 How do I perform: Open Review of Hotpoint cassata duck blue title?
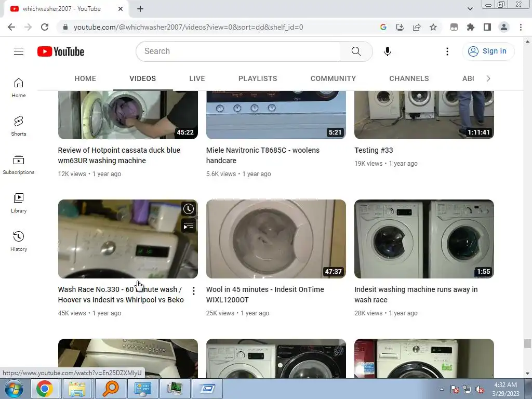(x=119, y=155)
